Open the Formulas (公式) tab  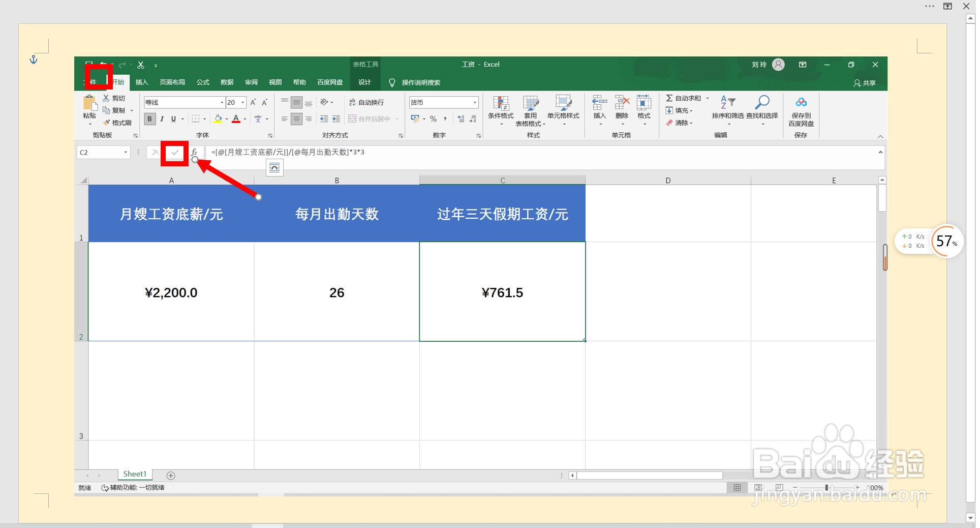[203, 82]
